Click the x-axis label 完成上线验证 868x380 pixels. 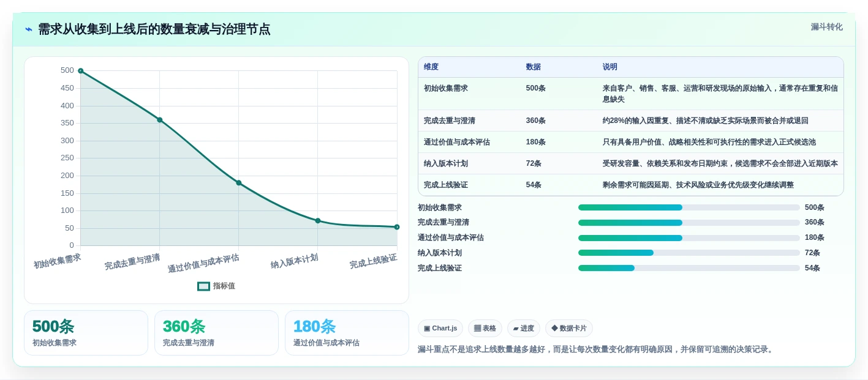tap(374, 261)
